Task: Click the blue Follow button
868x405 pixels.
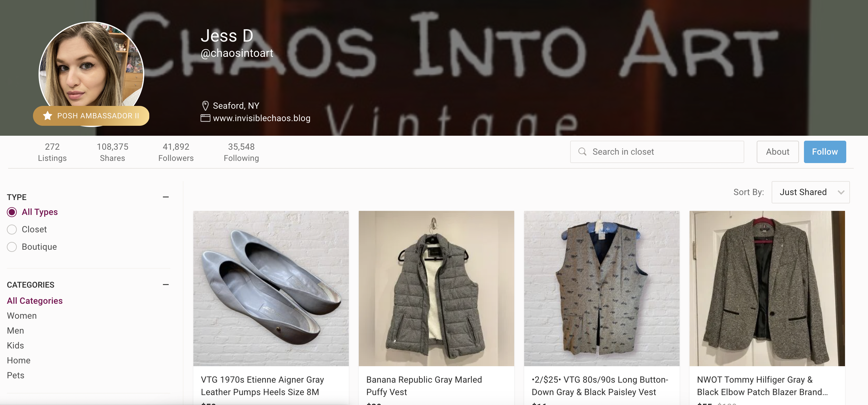Action: coord(824,152)
